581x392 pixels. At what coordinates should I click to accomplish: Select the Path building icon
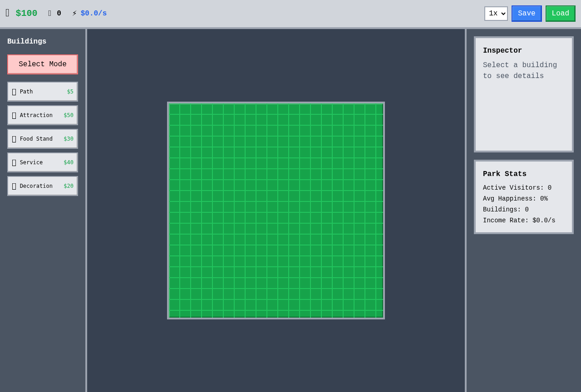[14, 91]
